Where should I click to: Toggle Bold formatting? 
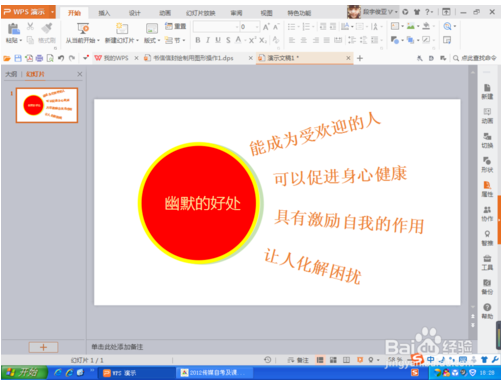[x=198, y=40]
